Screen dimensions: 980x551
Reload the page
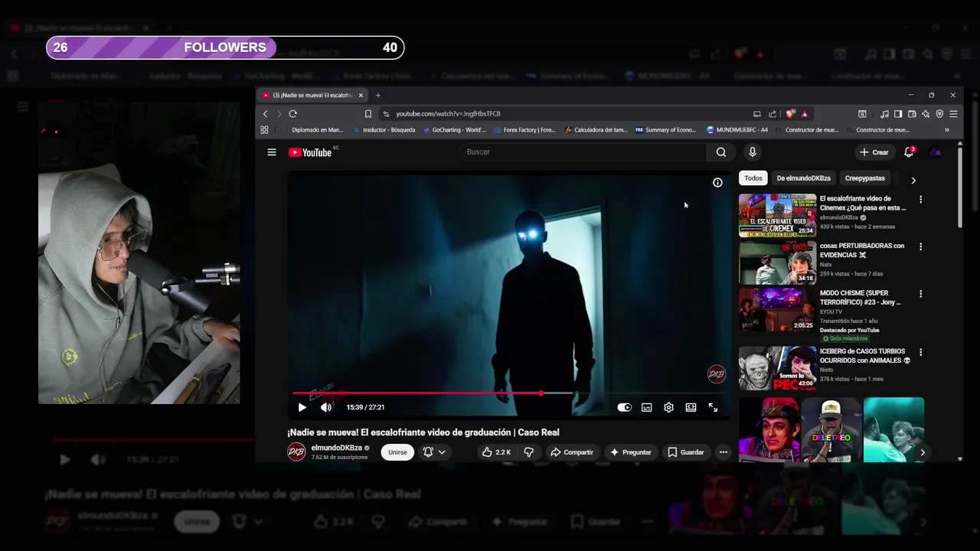click(292, 114)
